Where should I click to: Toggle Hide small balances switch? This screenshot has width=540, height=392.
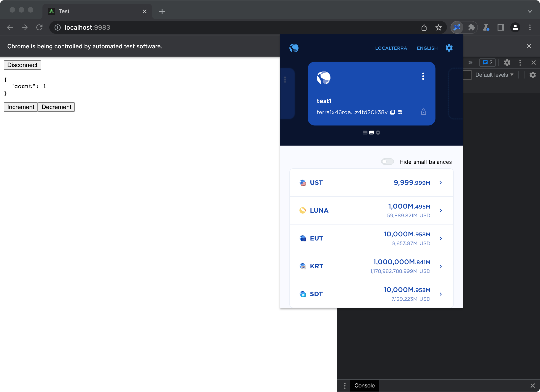point(387,162)
